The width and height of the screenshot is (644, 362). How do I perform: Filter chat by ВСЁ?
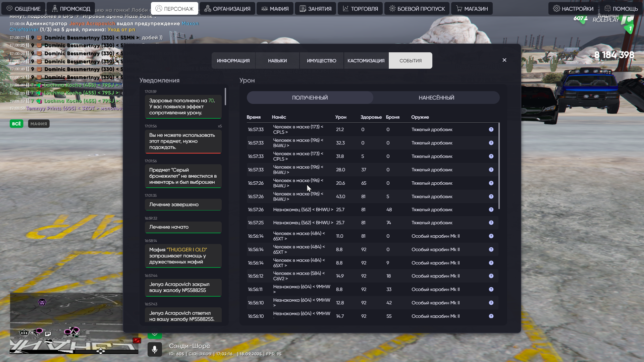(x=16, y=124)
